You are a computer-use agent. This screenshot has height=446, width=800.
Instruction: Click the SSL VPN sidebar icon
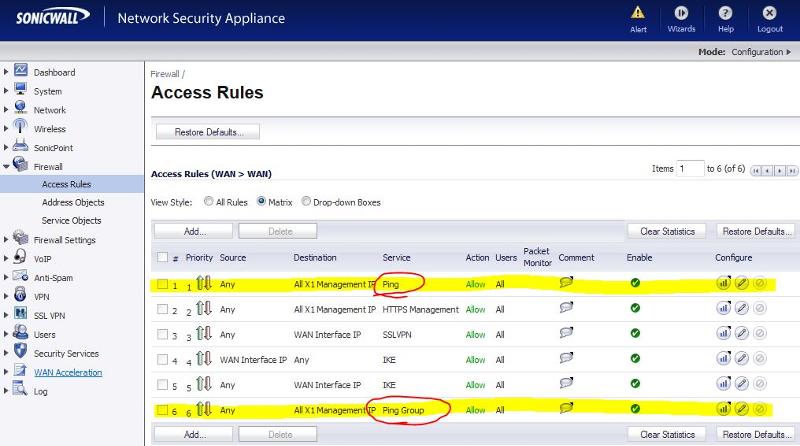point(21,313)
